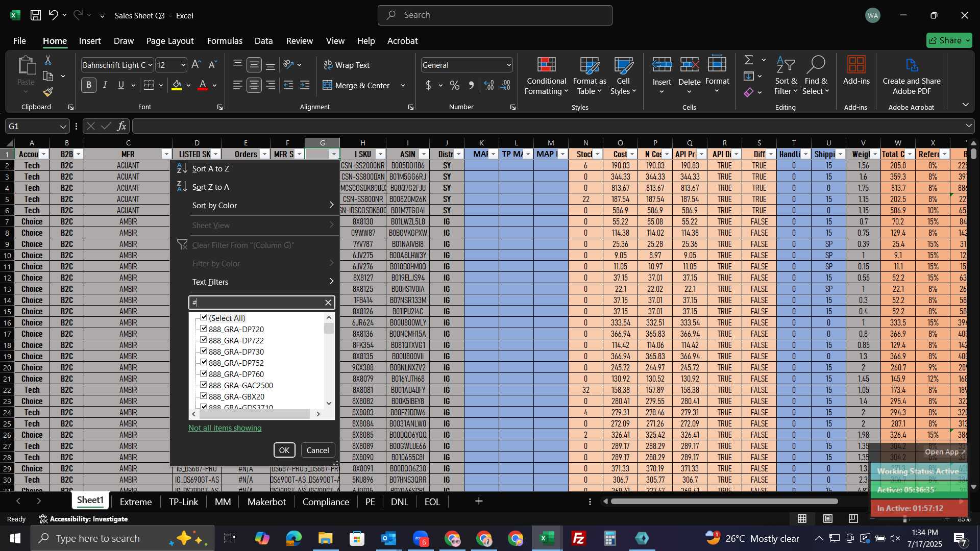Click Create and Share Adobe PDF
Screen dimensions: 980x551
tap(912, 76)
